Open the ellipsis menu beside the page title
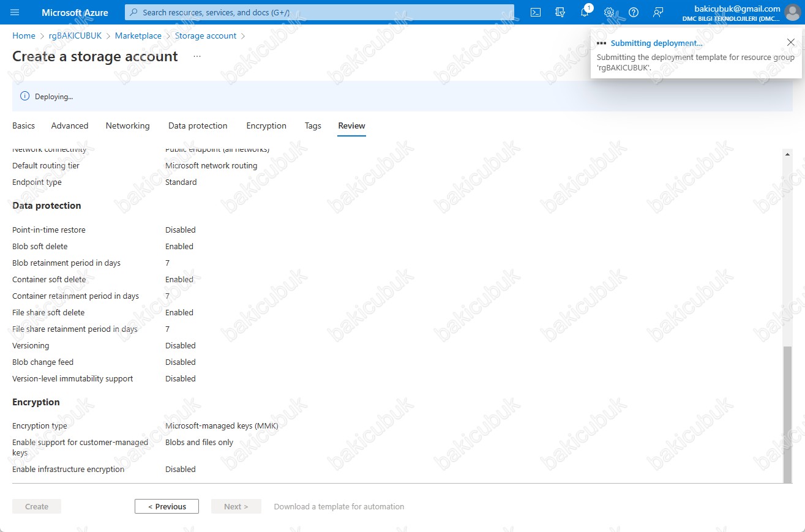Screen dimensions: 805x532 pos(197,56)
